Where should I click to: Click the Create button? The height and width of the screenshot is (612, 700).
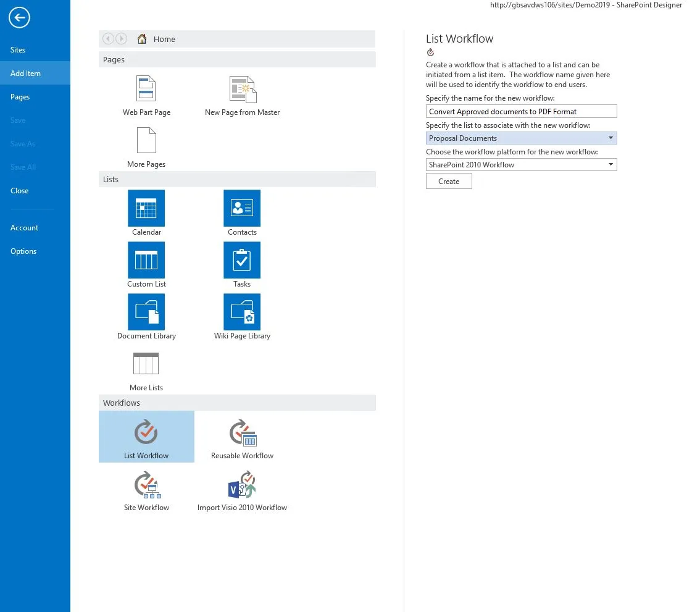coord(449,181)
